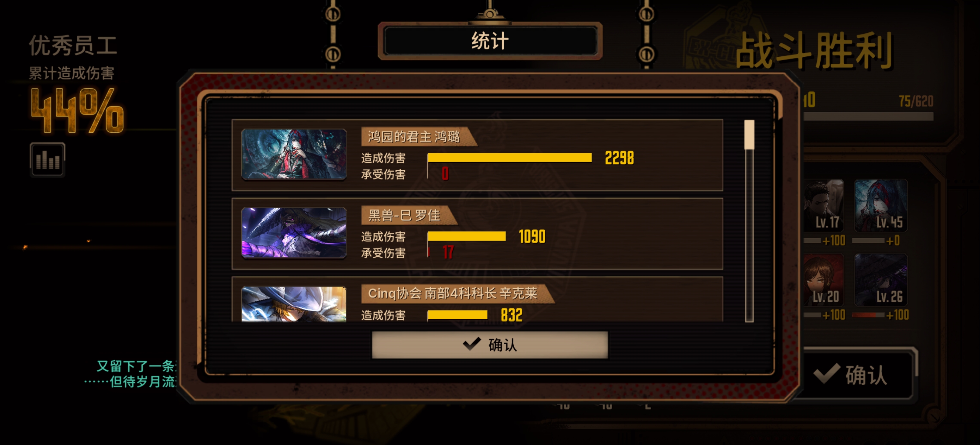The image size is (980, 445).
Task: Click the 确认 button in statistics dialog
Action: pyautogui.click(x=490, y=345)
